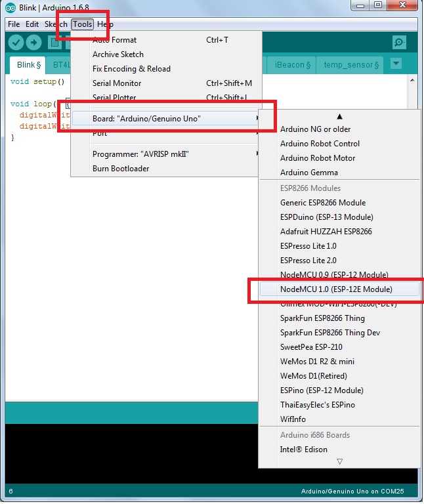This screenshot has height=504, width=424.
Task: Click the Tools menu
Action: [x=82, y=24]
